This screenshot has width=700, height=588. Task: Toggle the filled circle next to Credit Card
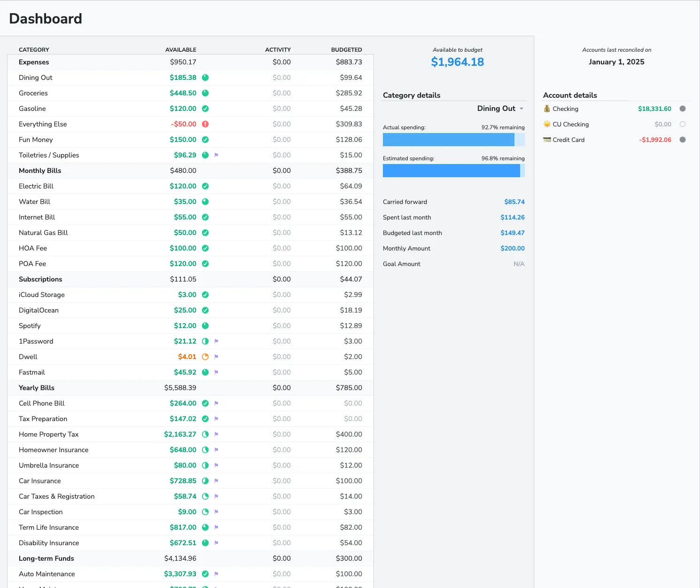[683, 140]
